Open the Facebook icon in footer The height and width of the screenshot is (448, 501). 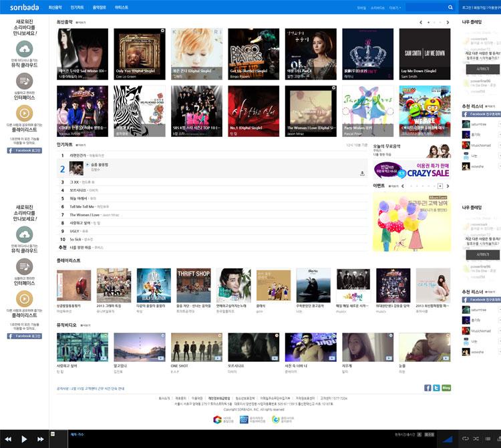click(428, 388)
